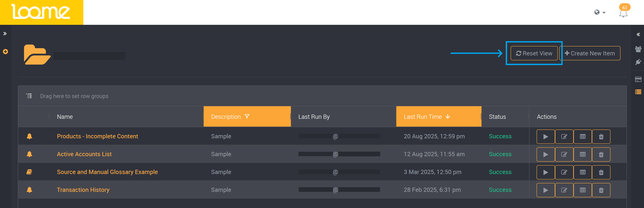Run the Products - Incomplete Content item
This screenshot has height=208, width=644.
point(546,137)
